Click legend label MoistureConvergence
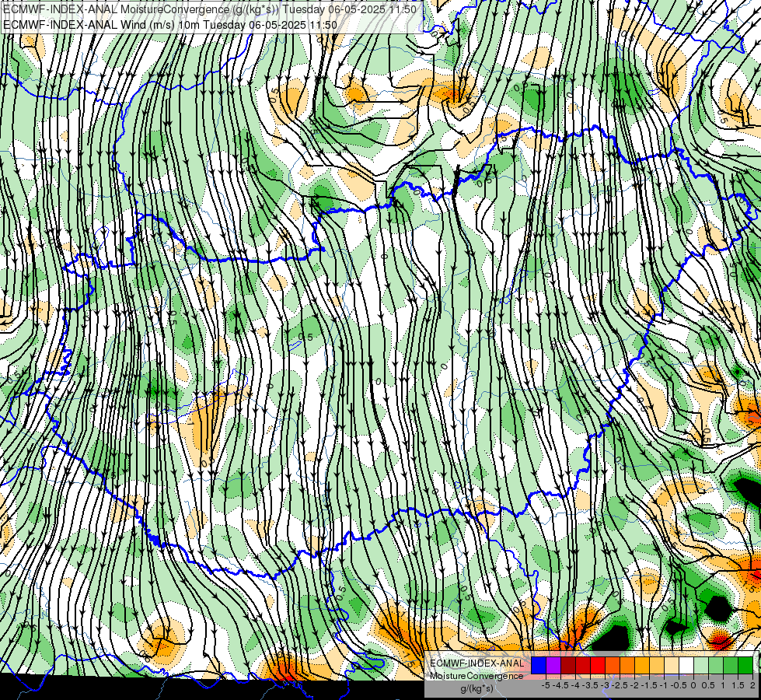This screenshot has width=761, height=700. pos(476,676)
